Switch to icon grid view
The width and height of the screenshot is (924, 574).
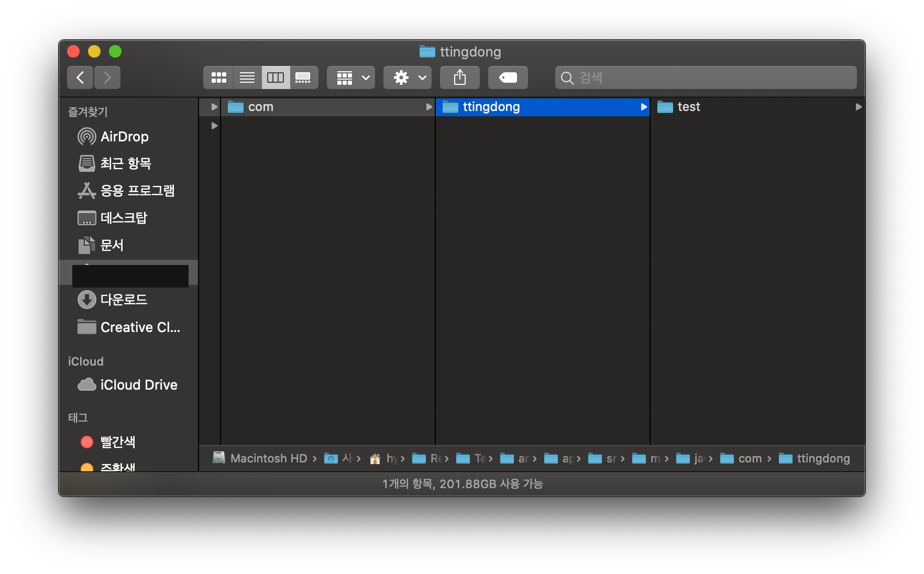pos(218,78)
